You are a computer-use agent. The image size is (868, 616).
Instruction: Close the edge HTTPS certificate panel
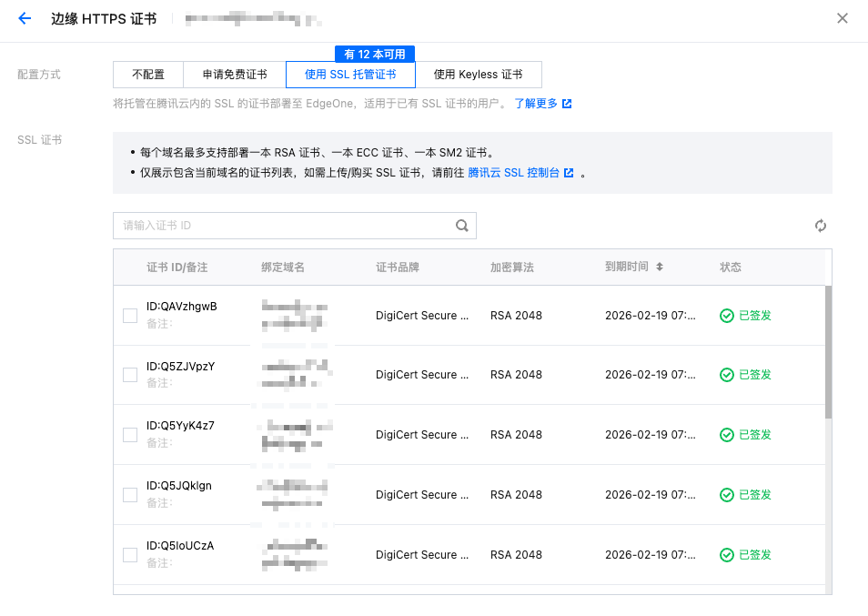(843, 19)
